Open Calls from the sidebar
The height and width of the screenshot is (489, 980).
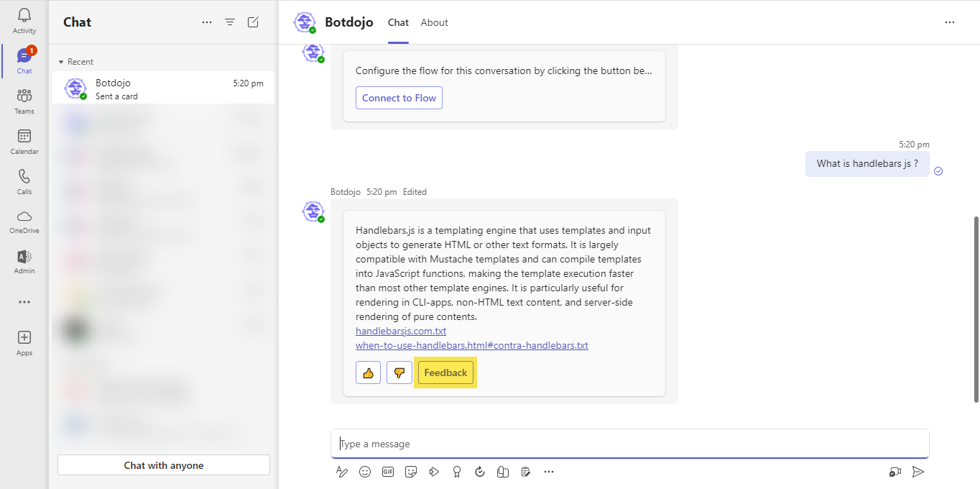24,182
